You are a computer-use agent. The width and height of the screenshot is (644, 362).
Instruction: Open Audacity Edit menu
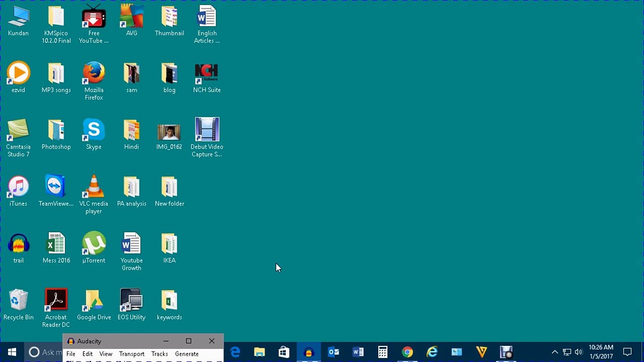[88, 354]
